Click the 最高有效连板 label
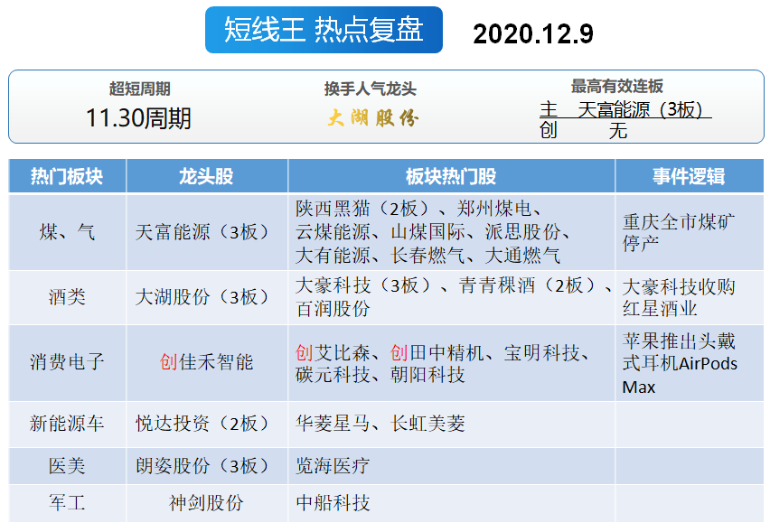Viewport: 770px width, 532px height. [616, 87]
